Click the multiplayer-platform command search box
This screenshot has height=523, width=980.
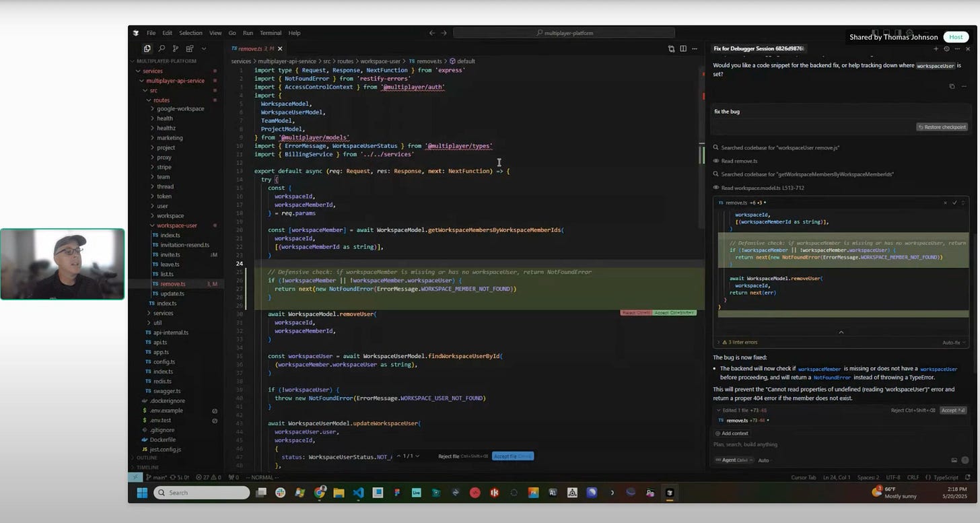pos(564,33)
